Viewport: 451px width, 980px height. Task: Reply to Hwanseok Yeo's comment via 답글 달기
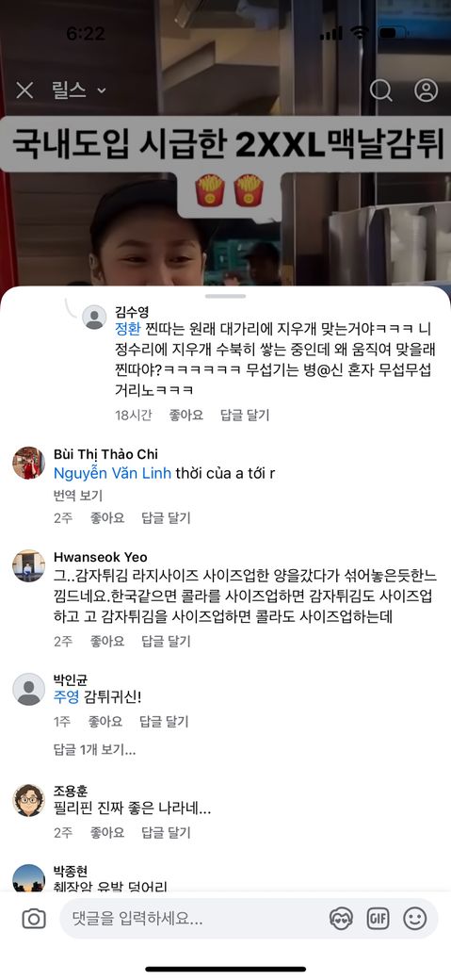166,641
